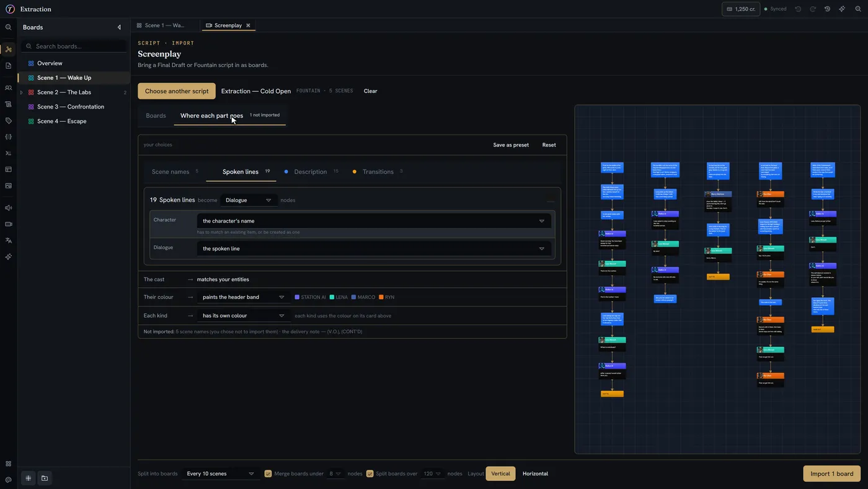The width and height of the screenshot is (868, 489).
Task: Open version history in the top bar
Action: tap(827, 9)
